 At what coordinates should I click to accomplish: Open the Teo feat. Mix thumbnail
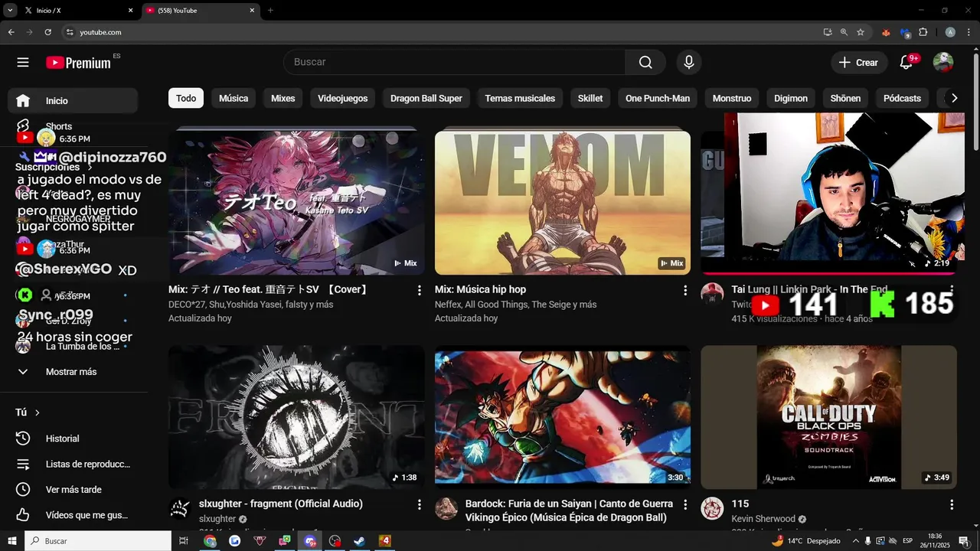click(x=296, y=203)
